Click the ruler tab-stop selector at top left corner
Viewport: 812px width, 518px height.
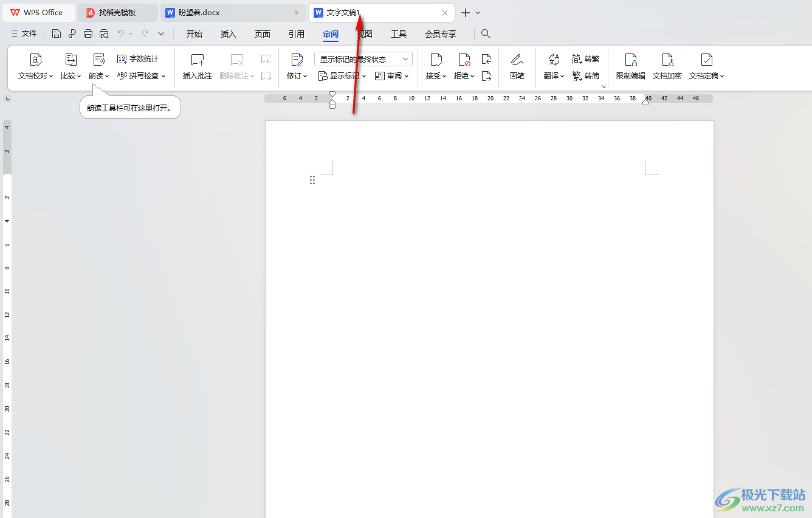(x=7, y=98)
